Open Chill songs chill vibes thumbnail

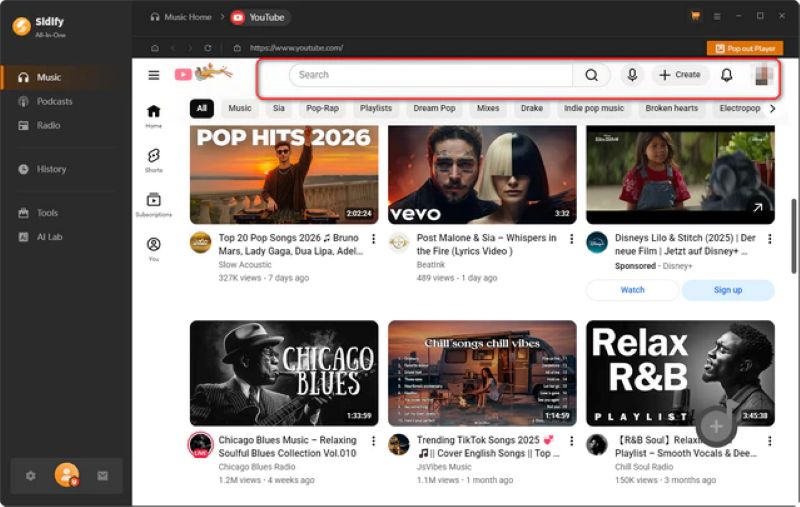482,373
